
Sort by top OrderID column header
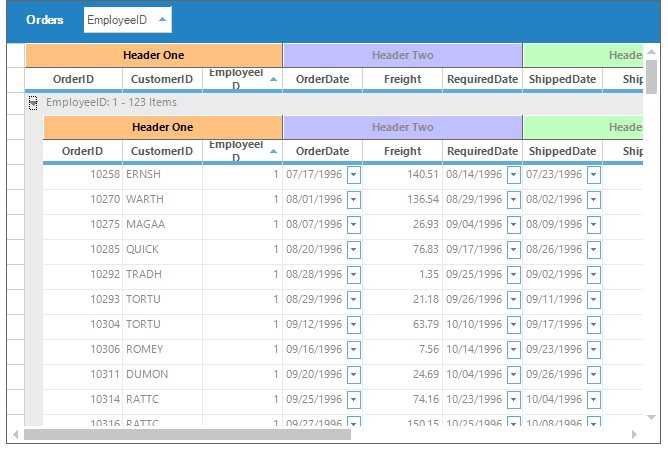tap(73, 79)
